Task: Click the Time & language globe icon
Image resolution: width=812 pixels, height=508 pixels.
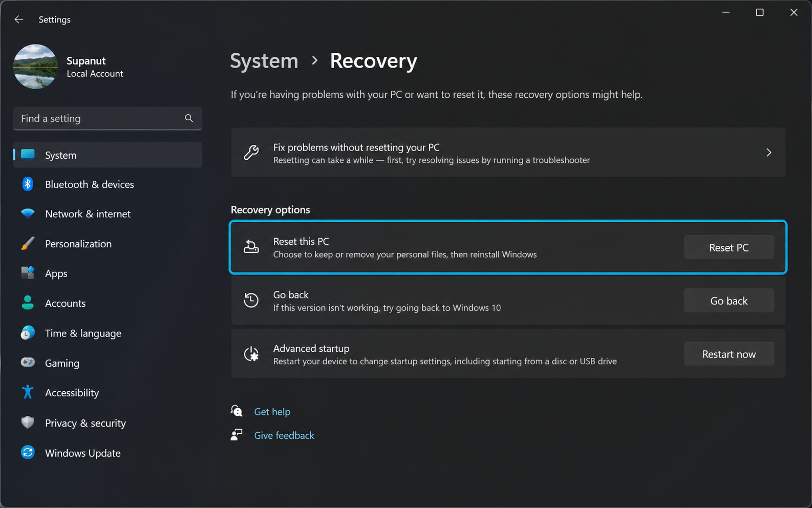Action: point(28,333)
